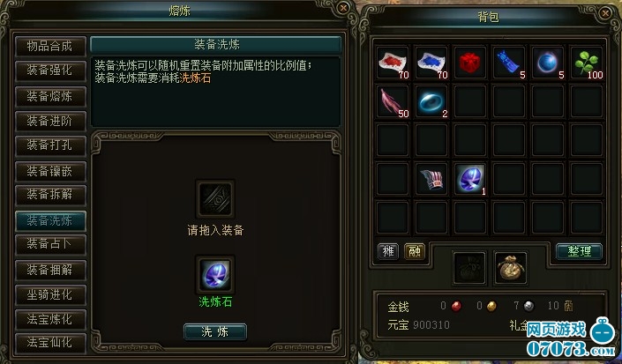Screen dimensions: 622x364
Task: Select the 装备镶嵌 tab
Action: pyautogui.click(x=50, y=171)
